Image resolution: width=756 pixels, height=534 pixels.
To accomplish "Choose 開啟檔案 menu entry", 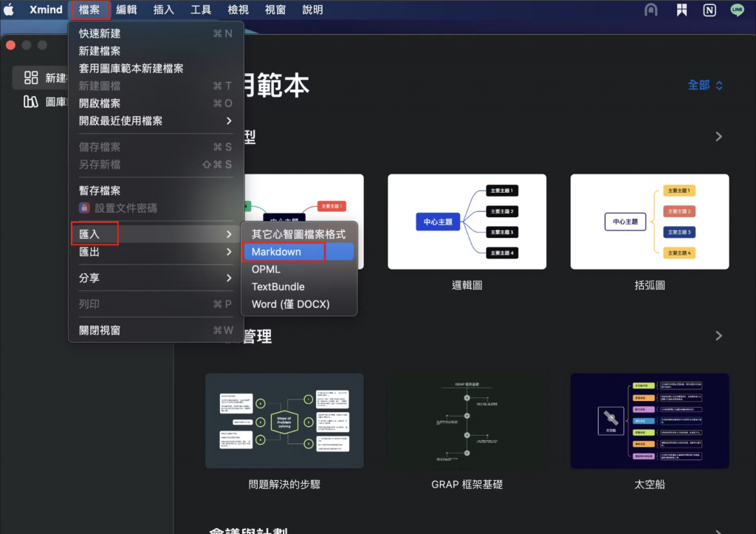I will pyautogui.click(x=156, y=103).
